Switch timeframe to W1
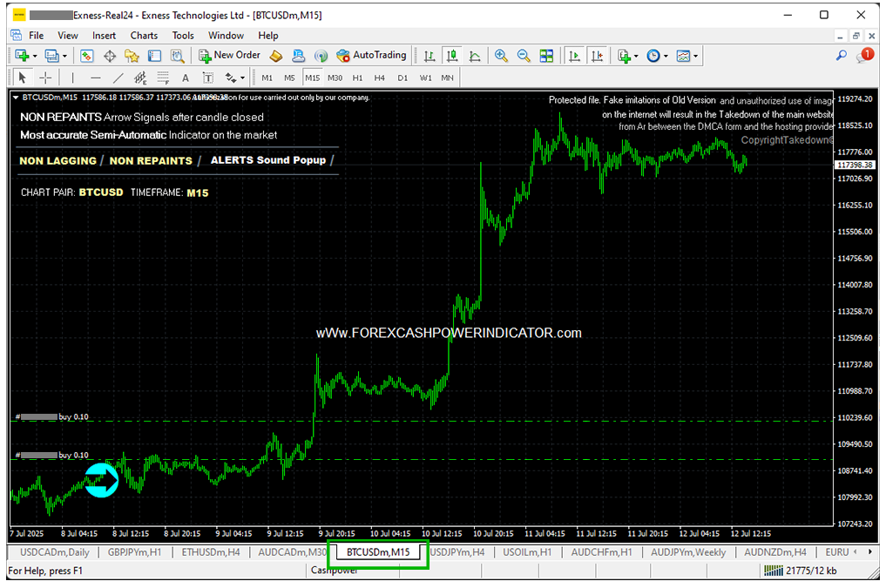The height and width of the screenshot is (588, 886). click(425, 78)
